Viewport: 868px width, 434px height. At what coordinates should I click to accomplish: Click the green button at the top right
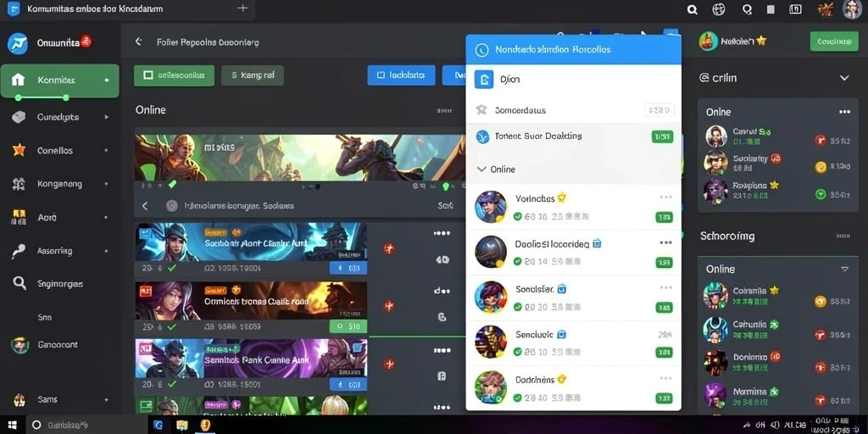[834, 41]
